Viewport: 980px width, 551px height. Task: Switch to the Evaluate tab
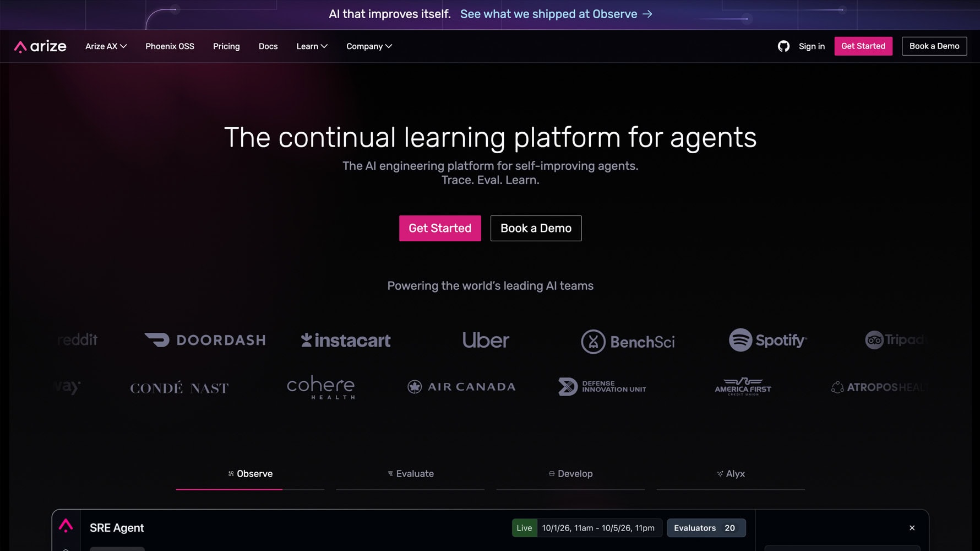click(410, 474)
